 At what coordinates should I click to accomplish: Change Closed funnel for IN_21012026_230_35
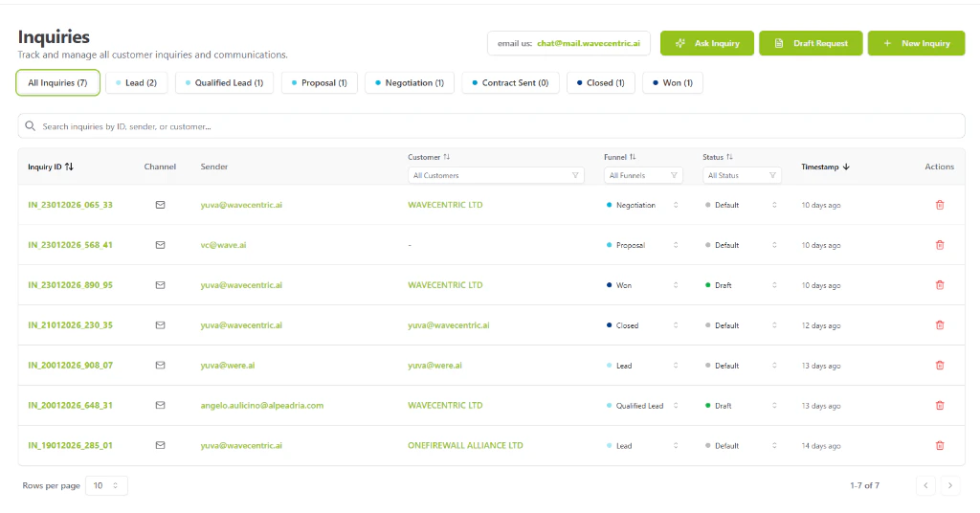click(642, 325)
